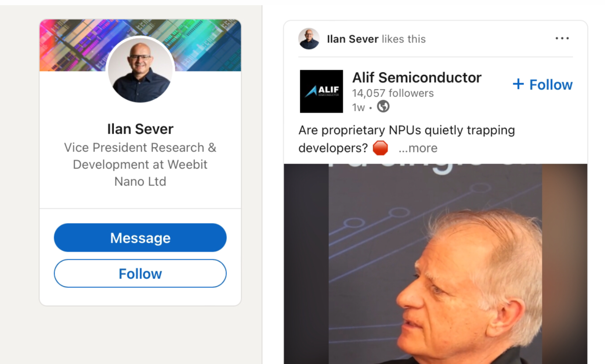The width and height of the screenshot is (605, 364).
Task: Click the Vice President Research headline text
Action: 140,164
